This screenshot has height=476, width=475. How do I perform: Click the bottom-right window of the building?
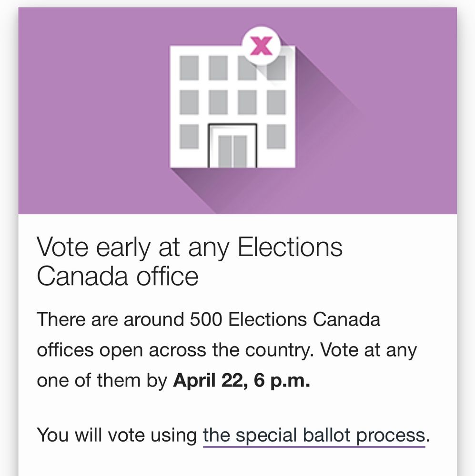point(276,137)
